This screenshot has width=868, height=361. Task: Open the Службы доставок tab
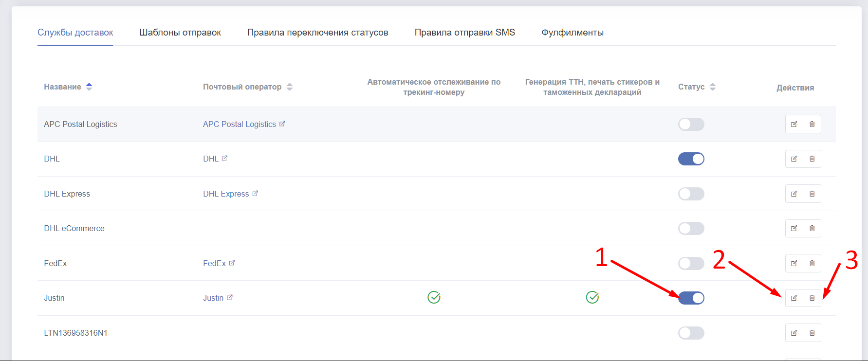pyautogui.click(x=75, y=33)
